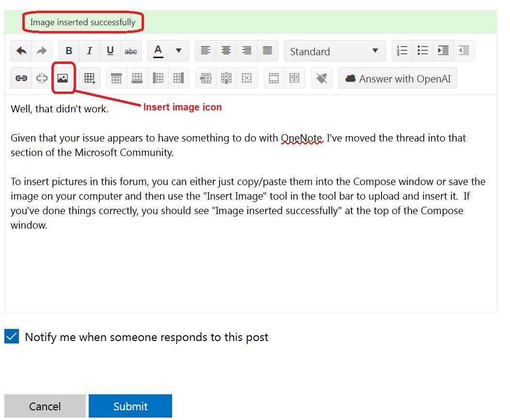Cancel the reply
This screenshot has width=510, height=420.
(x=45, y=406)
